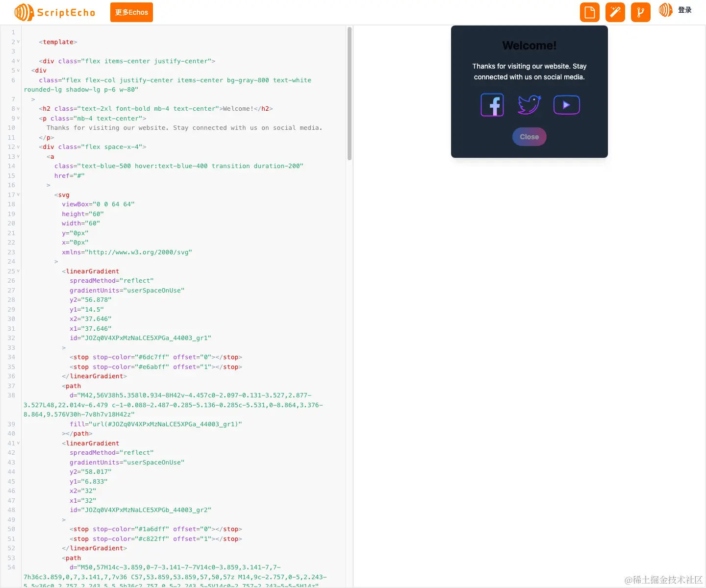Viewport: 706px width, 588px height.
Task: Fold the paragraph block at line 9
Action: (x=18, y=118)
